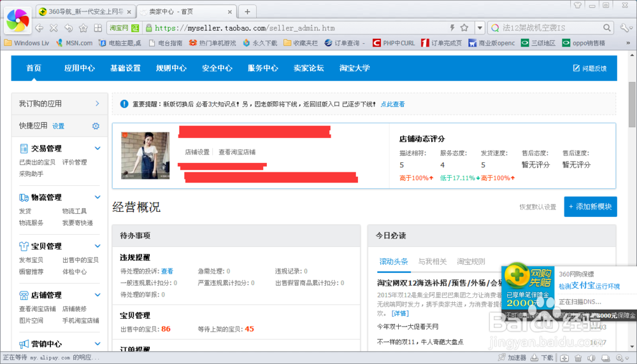This screenshot has width=637, height=364.
Task: Expand the 我订购的应用 arrow
Action: tap(97, 104)
